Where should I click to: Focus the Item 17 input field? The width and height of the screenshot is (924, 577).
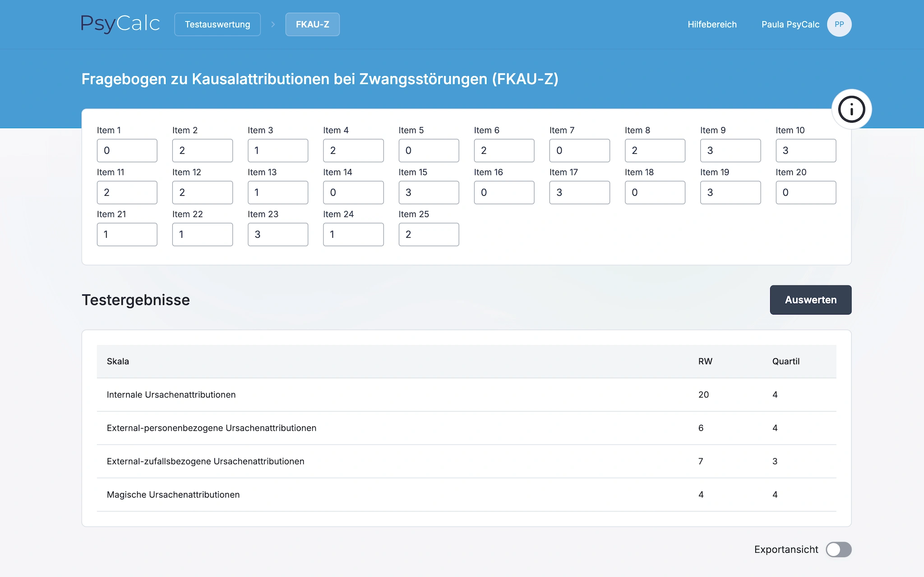tap(580, 193)
